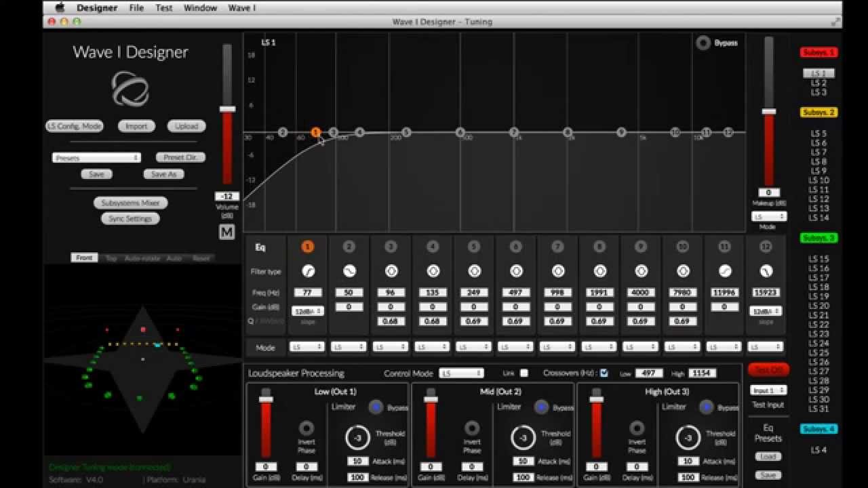The image size is (868, 488).
Task: Toggle the M mute button under Volume
Action: (x=226, y=232)
